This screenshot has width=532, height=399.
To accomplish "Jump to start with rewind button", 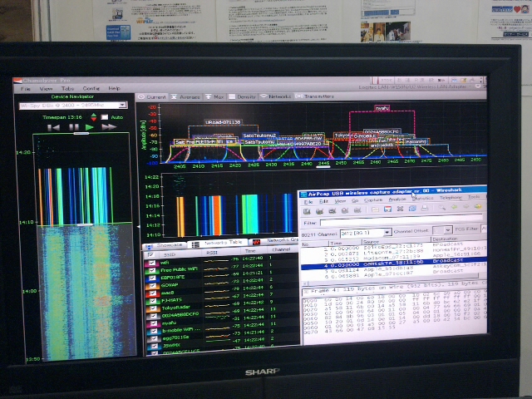I will pyautogui.click(x=53, y=128).
